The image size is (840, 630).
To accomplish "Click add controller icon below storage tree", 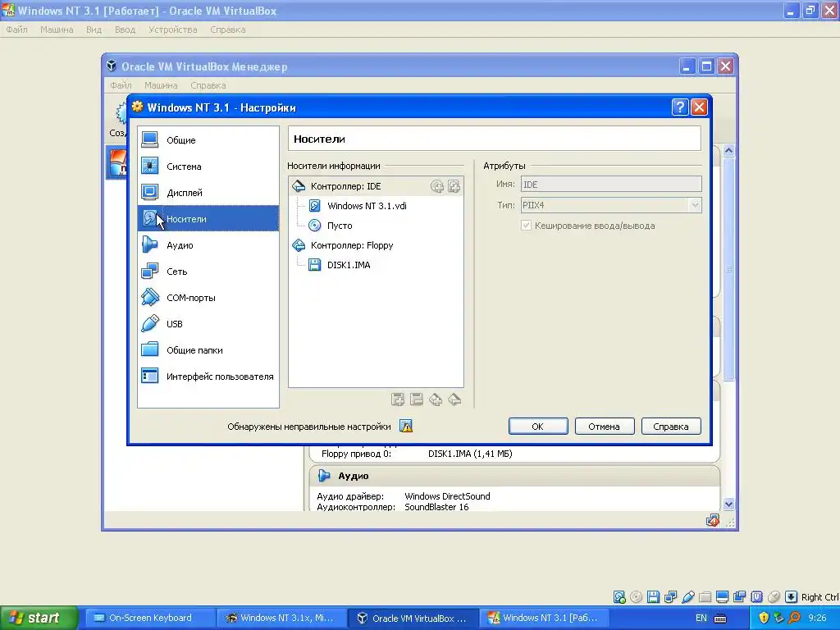I will point(436,399).
